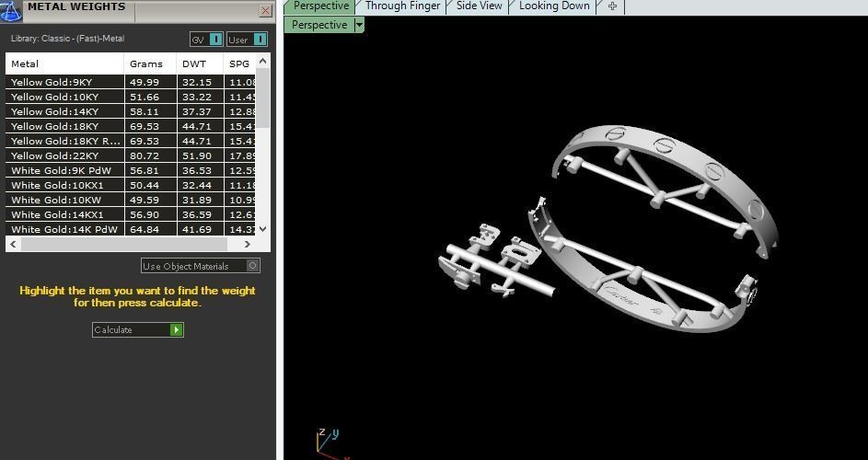Click the 80.72 grams value
The image size is (868, 460).
point(144,155)
